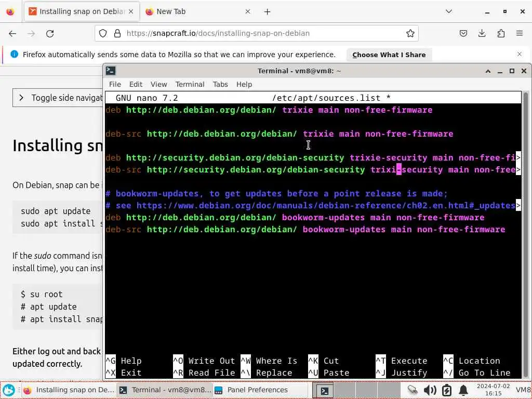532x399 pixels.
Task: Open the tracking protection shield icon
Action: click(103, 33)
